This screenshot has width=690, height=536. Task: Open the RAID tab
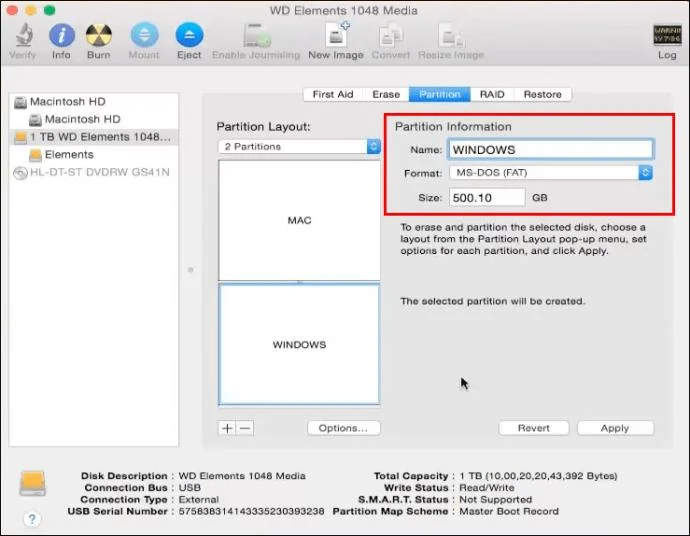tap(492, 94)
